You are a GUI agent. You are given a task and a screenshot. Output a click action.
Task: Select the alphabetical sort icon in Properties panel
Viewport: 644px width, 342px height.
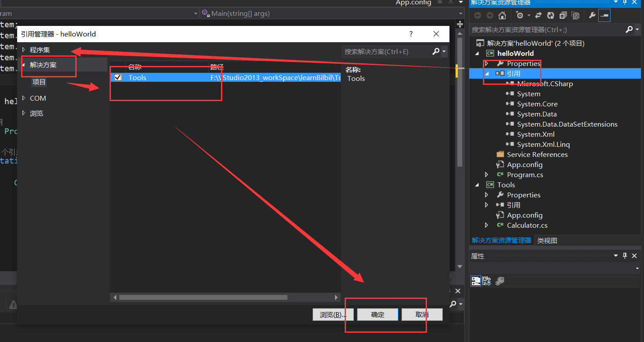pos(487,281)
